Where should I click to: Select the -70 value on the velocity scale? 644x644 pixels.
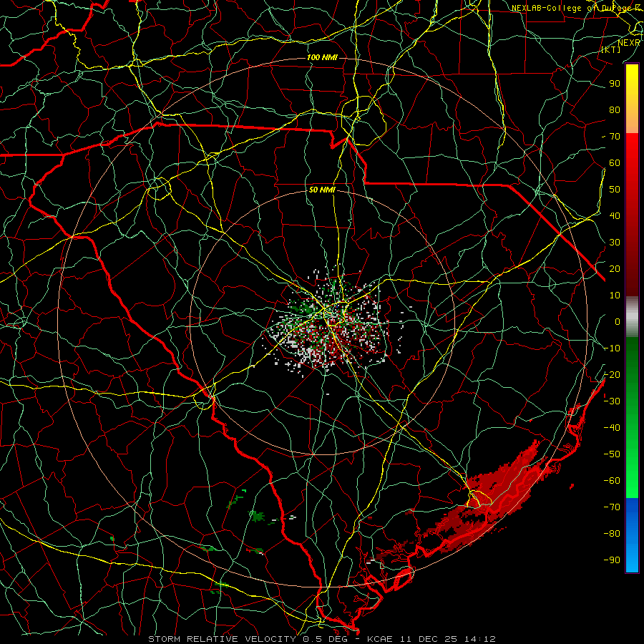pos(612,507)
